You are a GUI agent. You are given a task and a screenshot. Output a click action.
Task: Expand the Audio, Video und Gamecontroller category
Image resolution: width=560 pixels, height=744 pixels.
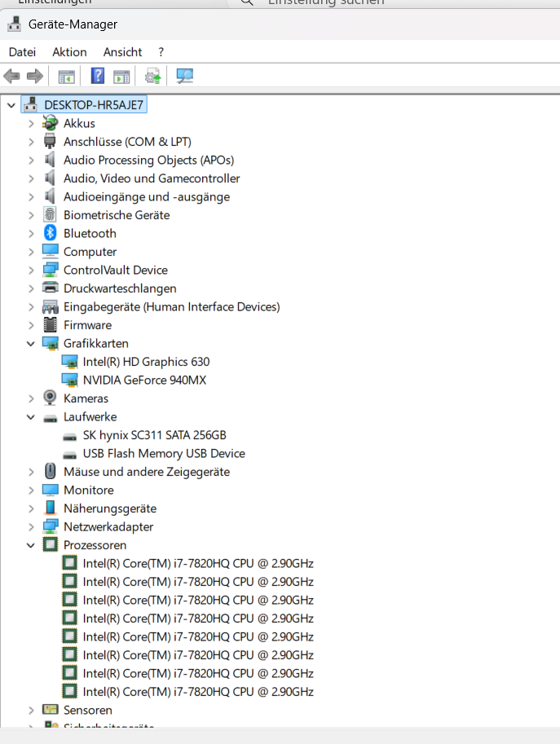[x=31, y=178]
